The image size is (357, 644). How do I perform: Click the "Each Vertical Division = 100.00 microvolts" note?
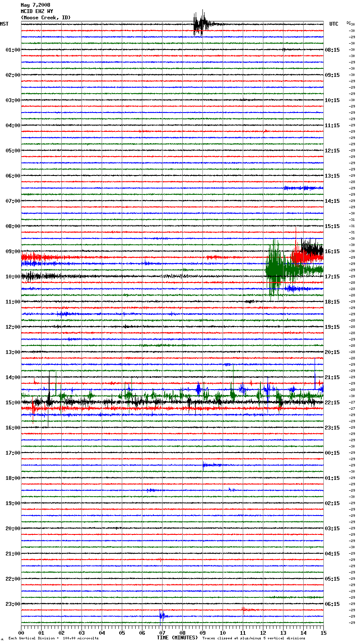tap(53, 638)
